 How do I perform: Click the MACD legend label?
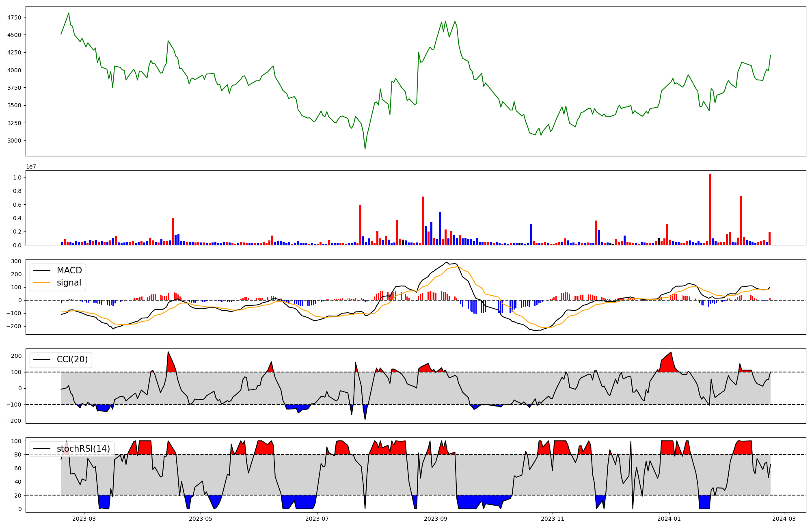[x=69, y=270]
